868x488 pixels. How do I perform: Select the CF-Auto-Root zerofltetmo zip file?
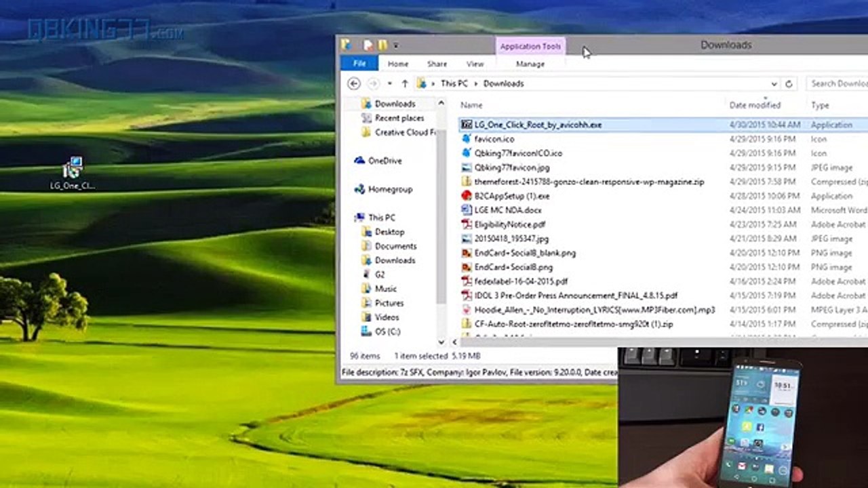coord(574,324)
